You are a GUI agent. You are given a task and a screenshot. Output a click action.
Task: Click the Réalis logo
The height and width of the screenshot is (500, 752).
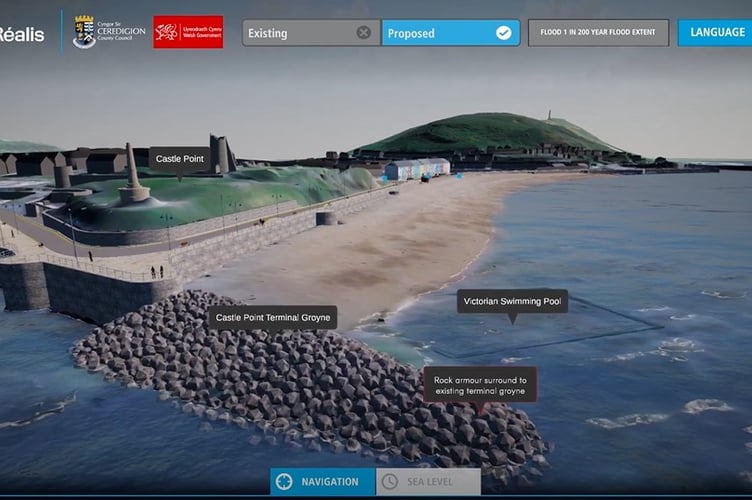[x=22, y=34]
